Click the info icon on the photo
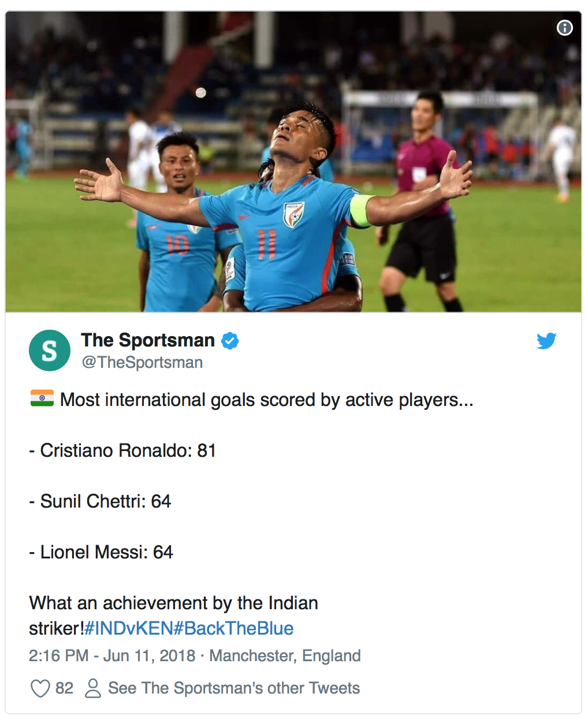588x723 pixels. [564, 28]
